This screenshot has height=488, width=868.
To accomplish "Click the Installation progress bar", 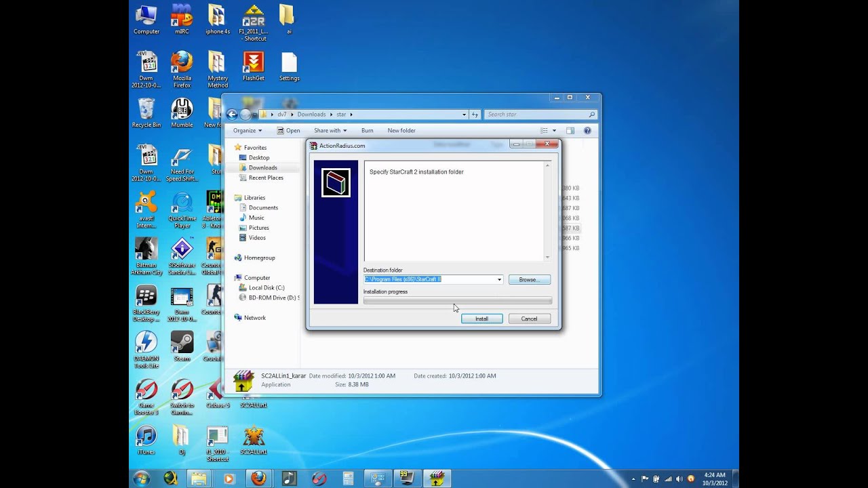I will click(458, 300).
